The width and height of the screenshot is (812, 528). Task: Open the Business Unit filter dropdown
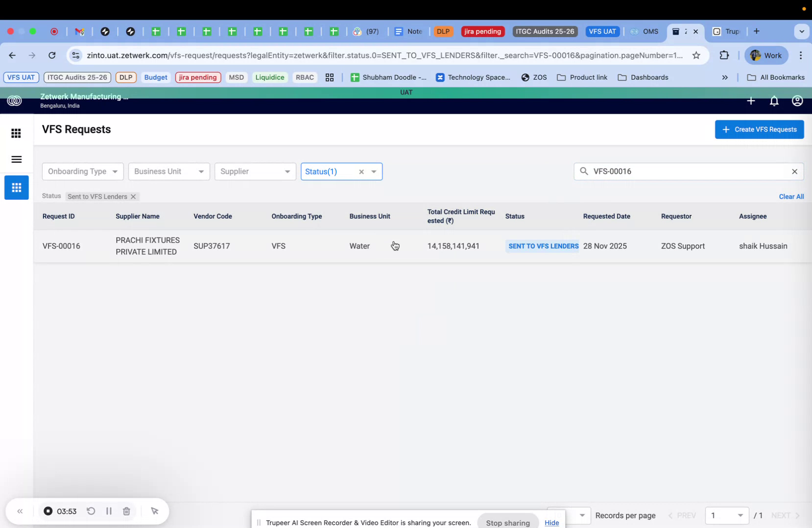tap(168, 171)
